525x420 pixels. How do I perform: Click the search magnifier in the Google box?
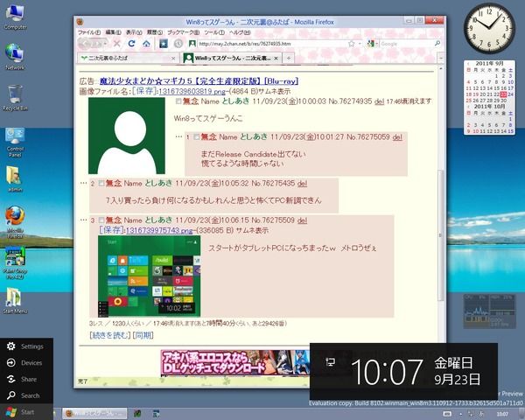click(437, 44)
